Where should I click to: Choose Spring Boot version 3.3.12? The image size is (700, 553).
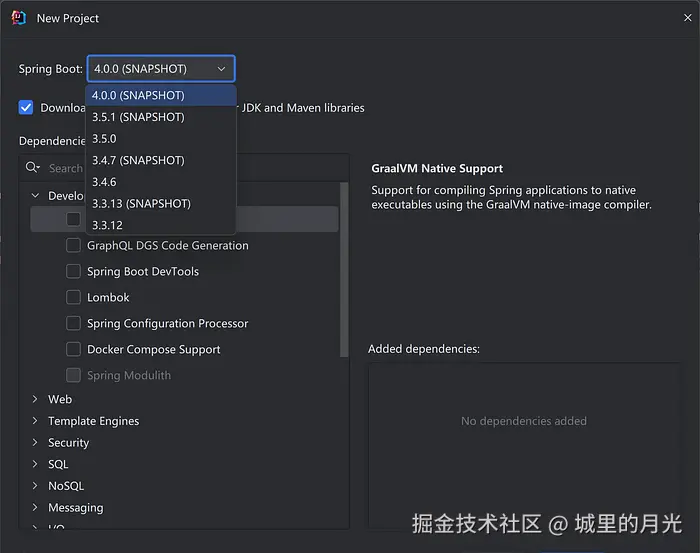[x=161, y=225]
